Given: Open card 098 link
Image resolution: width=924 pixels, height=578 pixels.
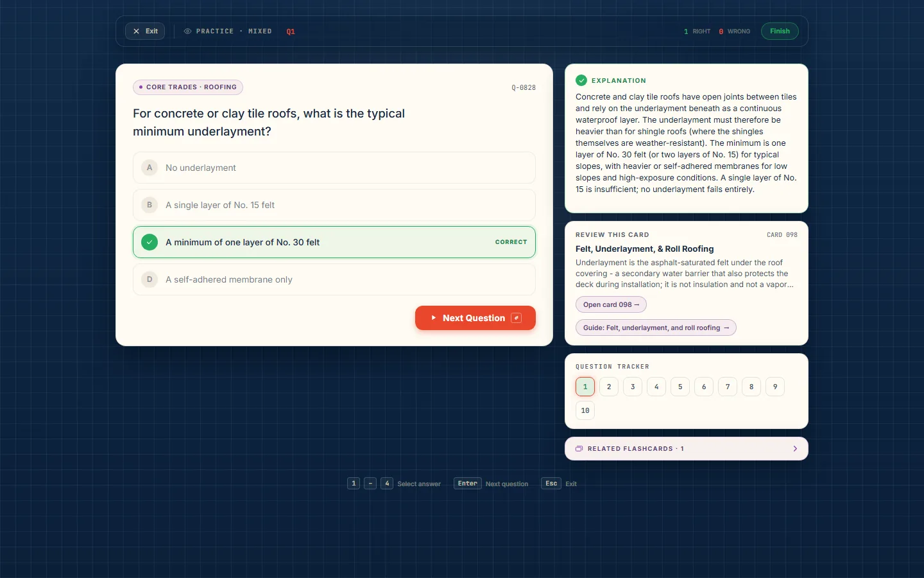Looking at the screenshot, I should 611,304.
